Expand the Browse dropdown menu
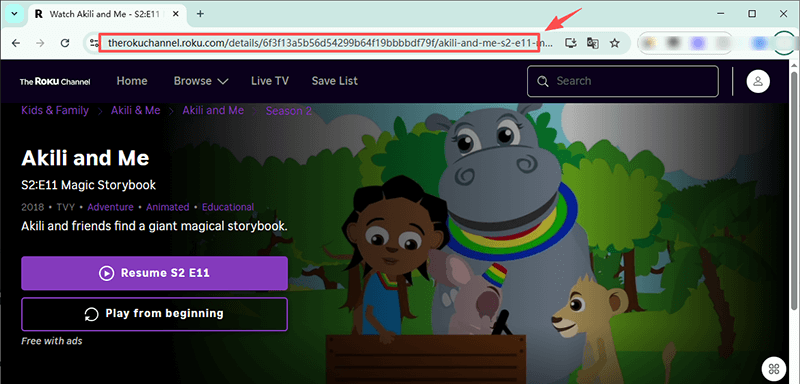800x384 pixels. (x=201, y=81)
